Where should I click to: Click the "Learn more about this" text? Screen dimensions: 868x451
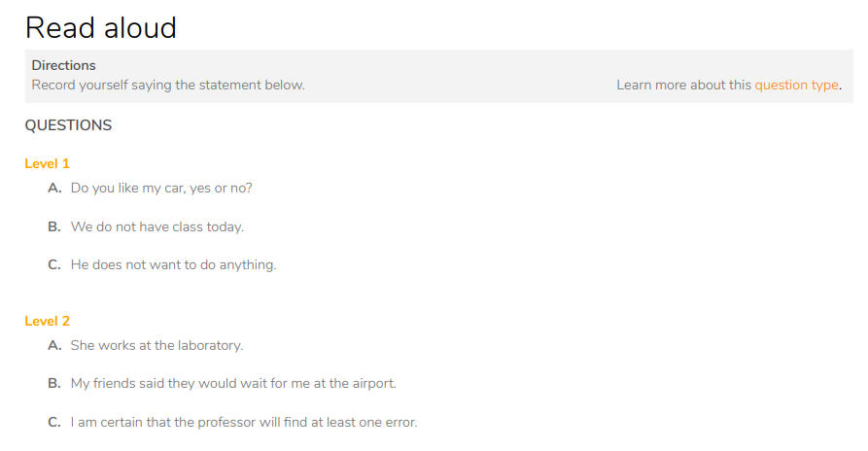(683, 86)
